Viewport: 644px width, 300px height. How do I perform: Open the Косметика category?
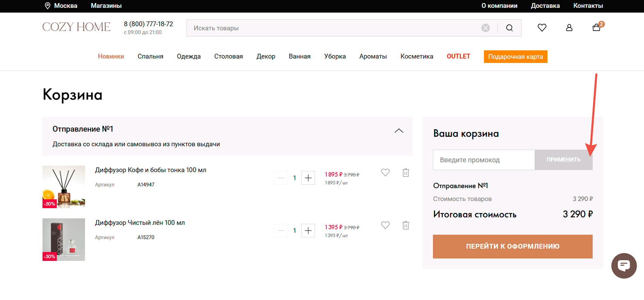click(417, 56)
